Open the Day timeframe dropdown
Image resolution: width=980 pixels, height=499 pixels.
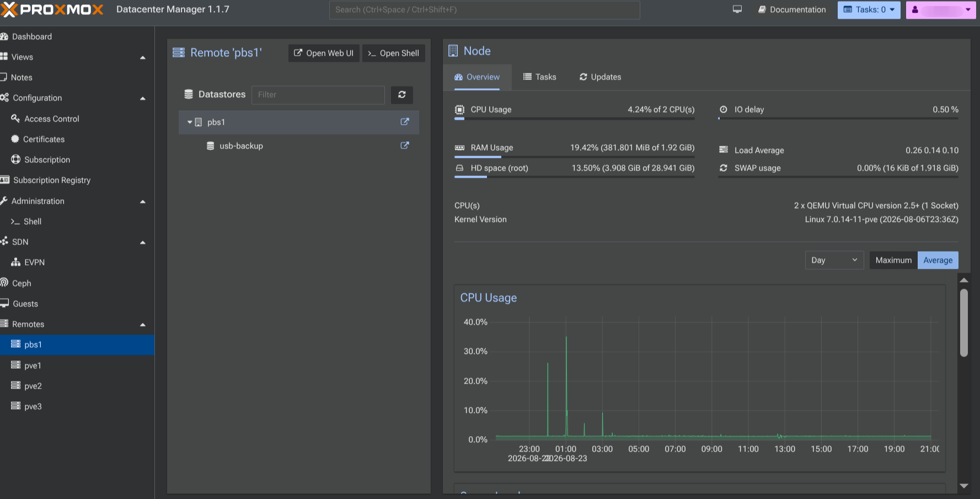coord(834,260)
